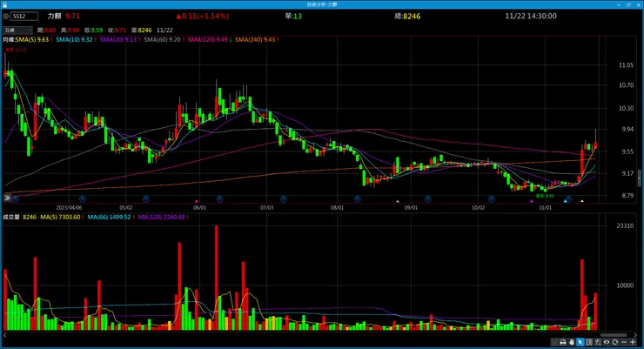Click the pink triangle marker near 06/01

197,201
